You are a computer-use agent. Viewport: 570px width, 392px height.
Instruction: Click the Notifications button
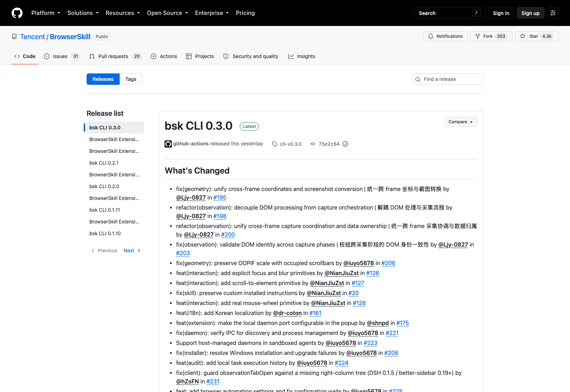(x=445, y=36)
